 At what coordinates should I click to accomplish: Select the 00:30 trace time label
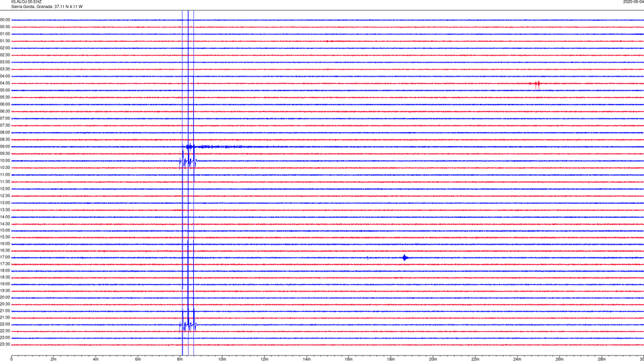pos(5,27)
